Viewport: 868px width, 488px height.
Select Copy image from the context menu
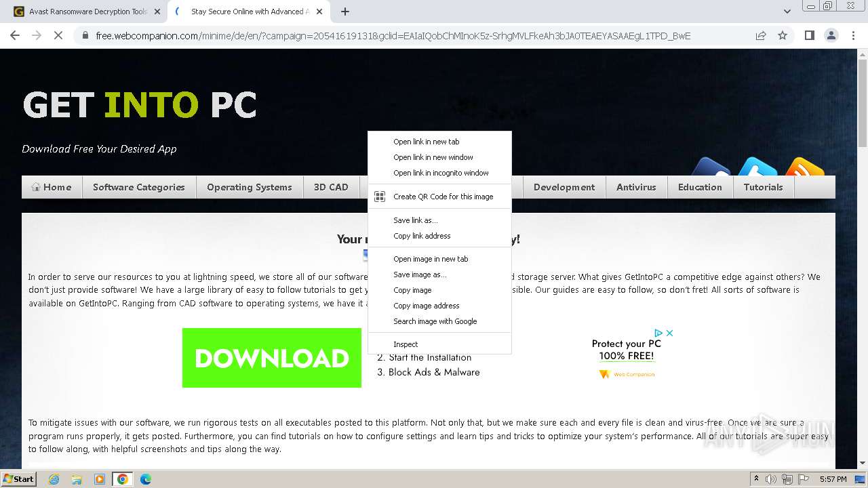[x=439, y=290]
